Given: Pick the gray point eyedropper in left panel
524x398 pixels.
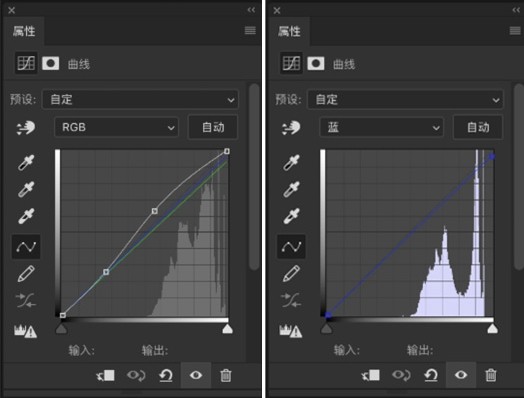Looking at the screenshot, I should coord(26,189).
